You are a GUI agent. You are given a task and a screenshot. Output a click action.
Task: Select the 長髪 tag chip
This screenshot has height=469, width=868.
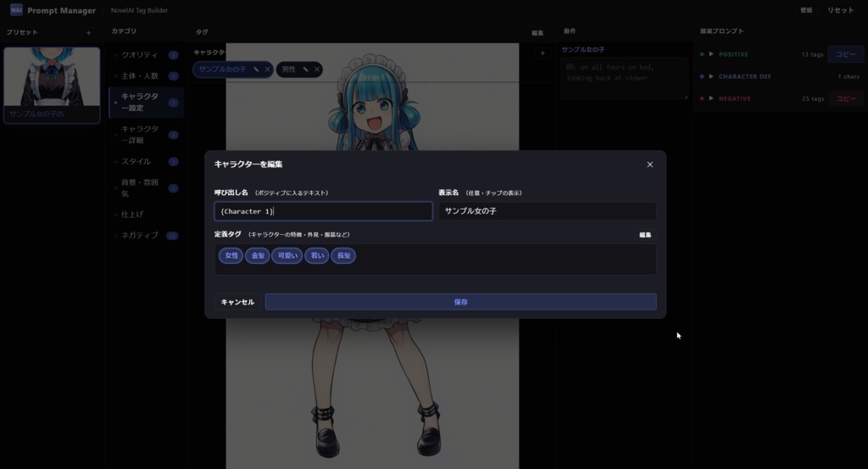coord(343,256)
